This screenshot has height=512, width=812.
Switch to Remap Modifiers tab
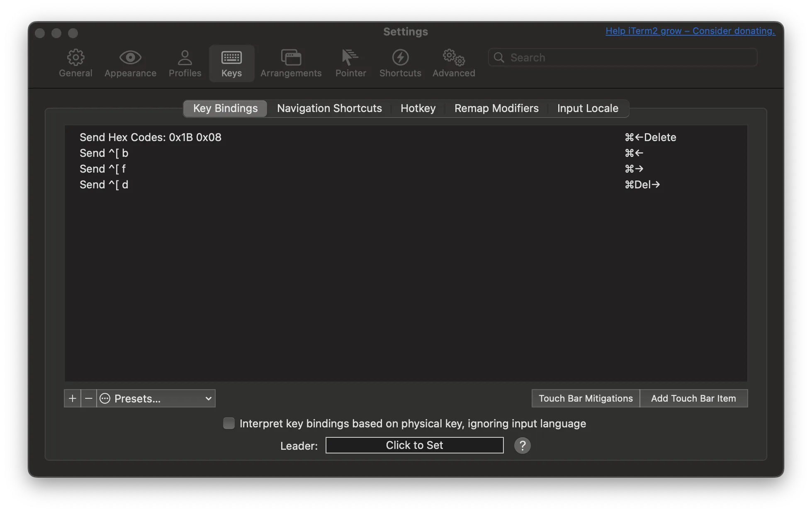[x=496, y=108]
